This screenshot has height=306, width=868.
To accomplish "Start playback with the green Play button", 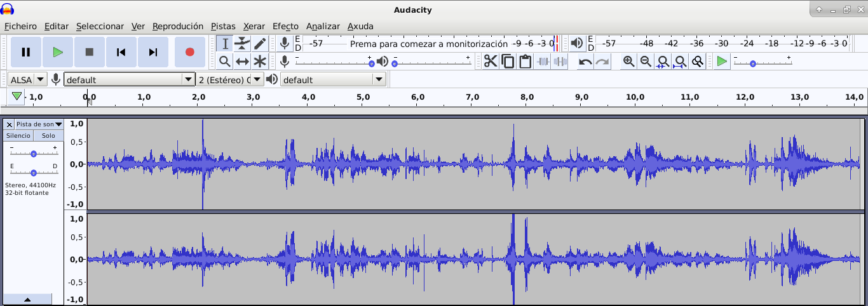I will 58,52.
